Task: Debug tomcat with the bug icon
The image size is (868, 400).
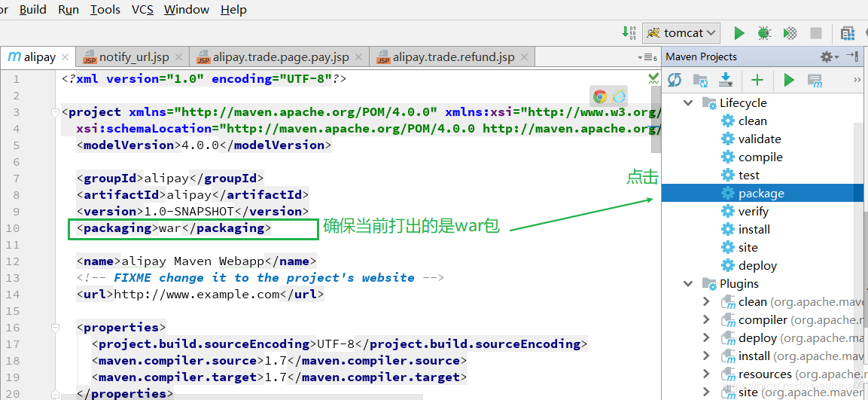Action: pyautogui.click(x=764, y=33)
